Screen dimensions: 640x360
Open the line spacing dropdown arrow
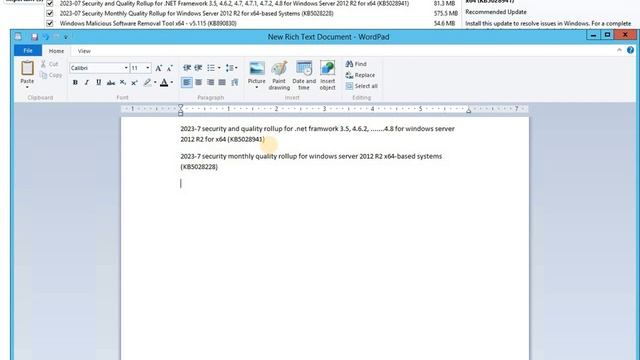pos(237,68)
